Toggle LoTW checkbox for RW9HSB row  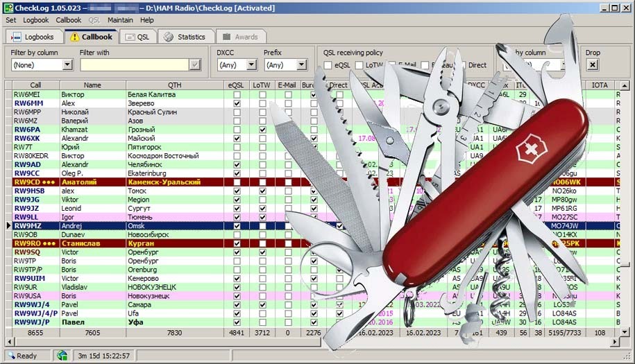262,191
